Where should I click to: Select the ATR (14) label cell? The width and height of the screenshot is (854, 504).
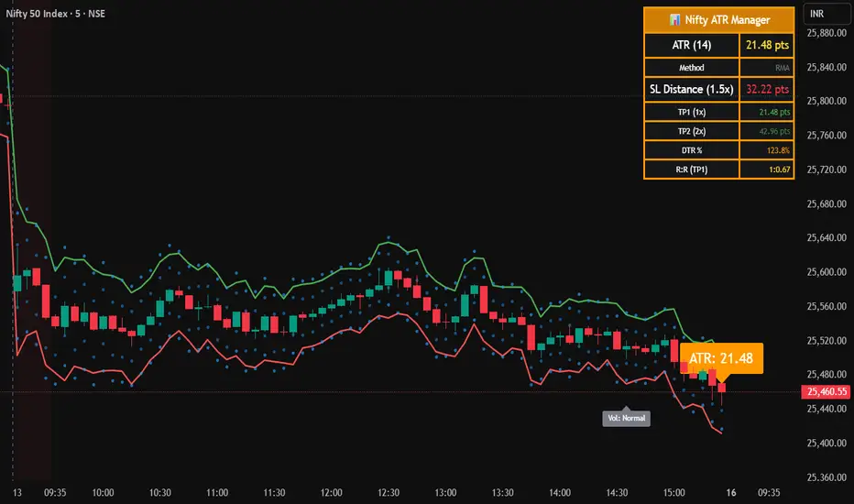[x=691, y=45]
